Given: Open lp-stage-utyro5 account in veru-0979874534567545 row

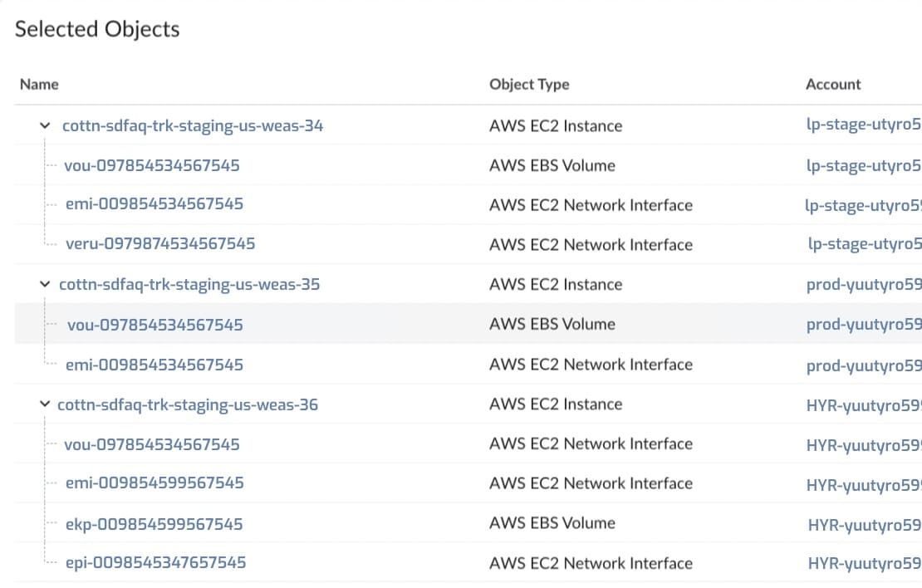Looking at the screenshot, I should point(865,244).
